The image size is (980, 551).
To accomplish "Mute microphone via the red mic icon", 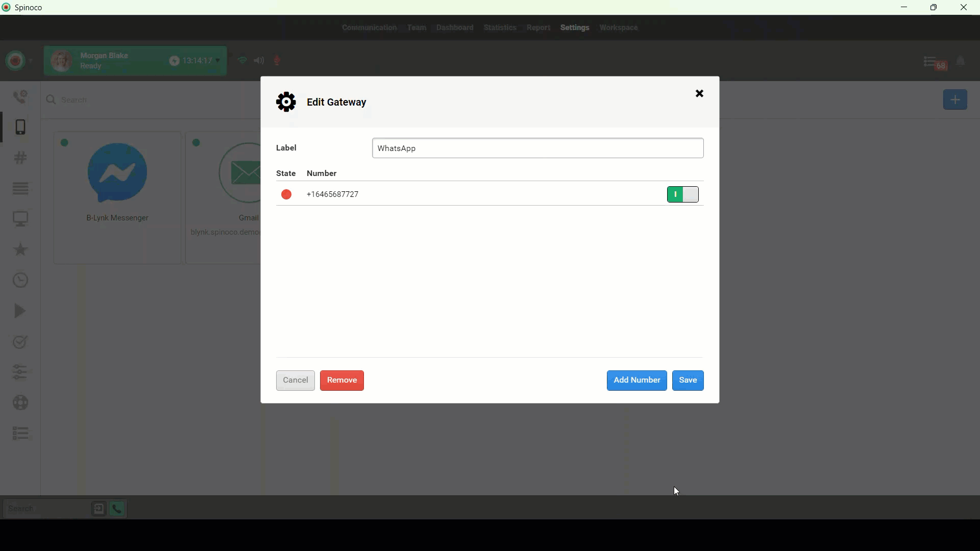I will [x=277, y=61].
